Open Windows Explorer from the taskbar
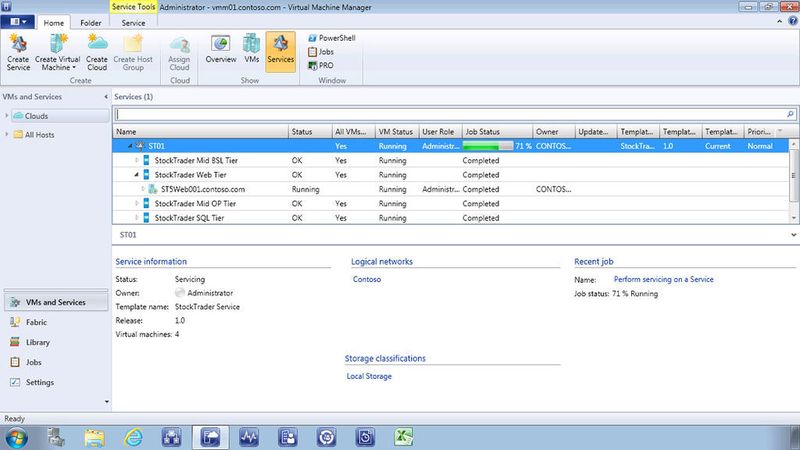This screenshot has width=800, height=450. pos(94,438)
